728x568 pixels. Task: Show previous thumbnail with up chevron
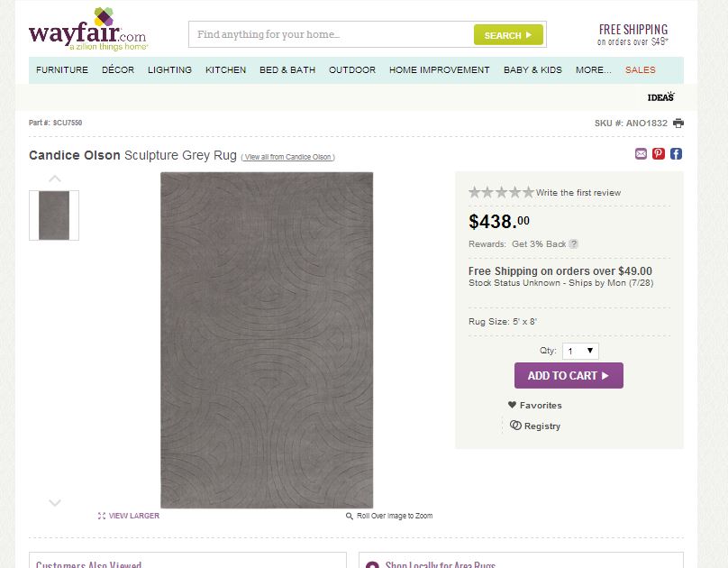55,179
